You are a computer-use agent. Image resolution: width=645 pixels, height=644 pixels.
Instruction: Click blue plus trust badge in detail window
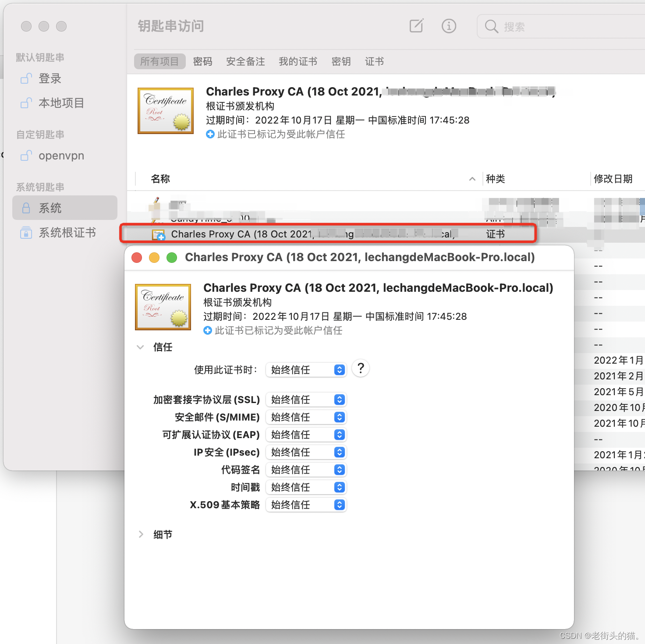pos(208,330)
